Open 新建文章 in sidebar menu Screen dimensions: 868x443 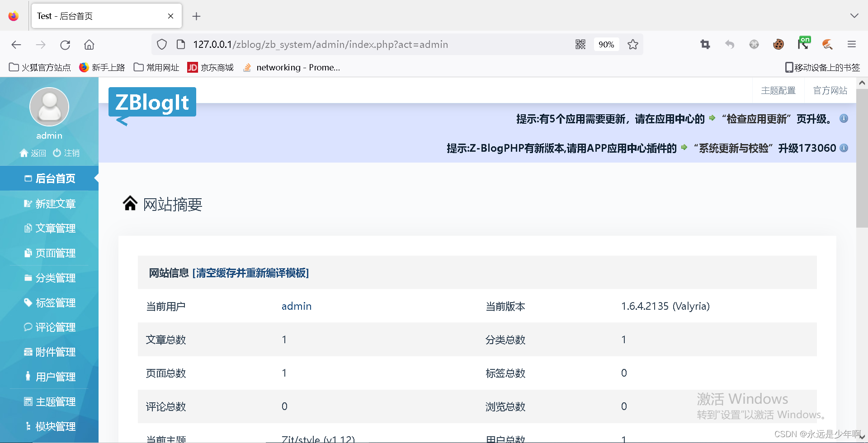pyautogui.click(x=49, y=204)
